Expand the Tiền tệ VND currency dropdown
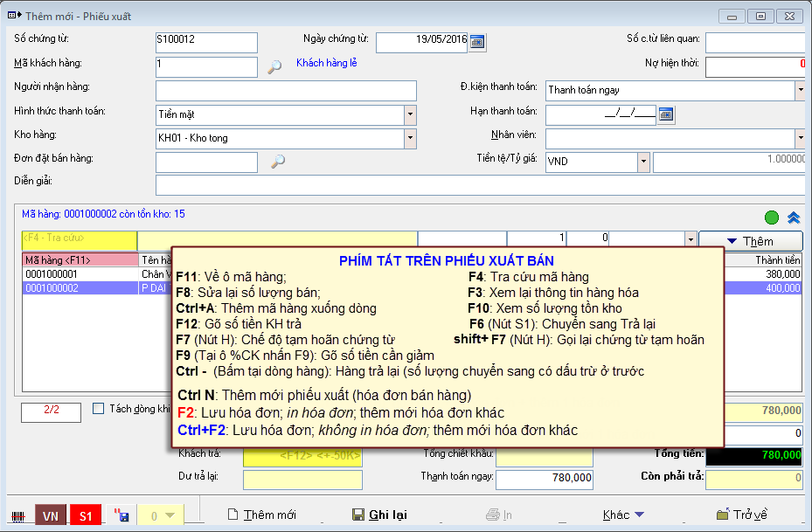812x532 pixels. pyautogui.click(x=642, y=162)
